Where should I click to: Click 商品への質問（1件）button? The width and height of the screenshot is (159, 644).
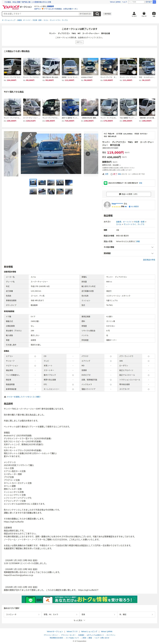[x=129, y=194]
